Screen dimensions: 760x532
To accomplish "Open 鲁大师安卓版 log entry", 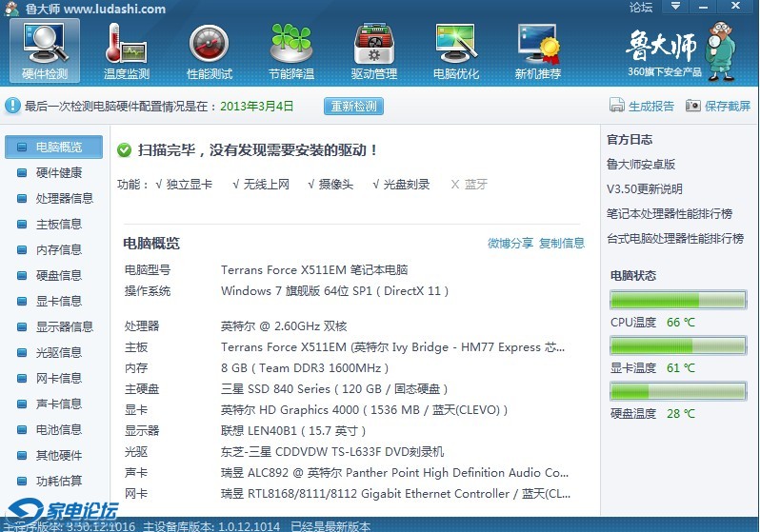I will click(641, 165).
